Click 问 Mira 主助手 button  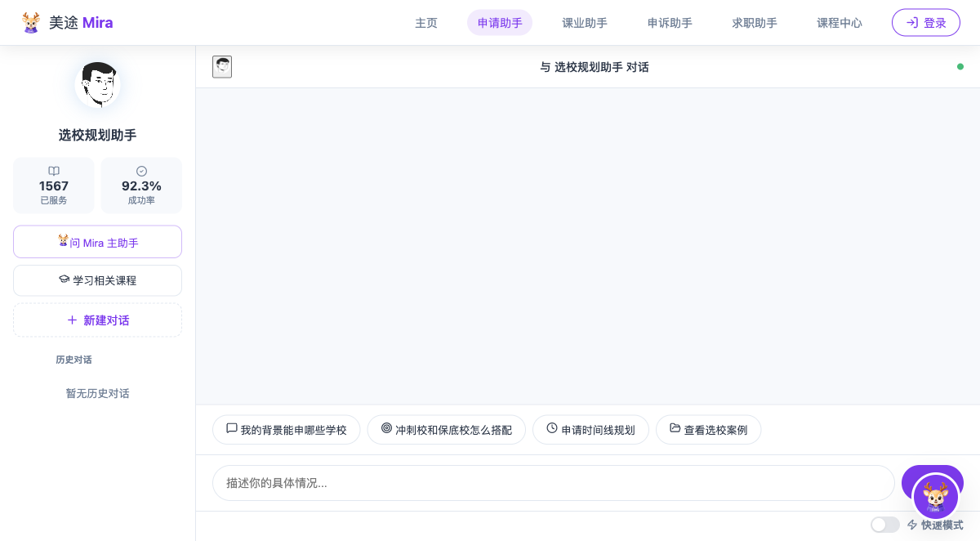97,242
